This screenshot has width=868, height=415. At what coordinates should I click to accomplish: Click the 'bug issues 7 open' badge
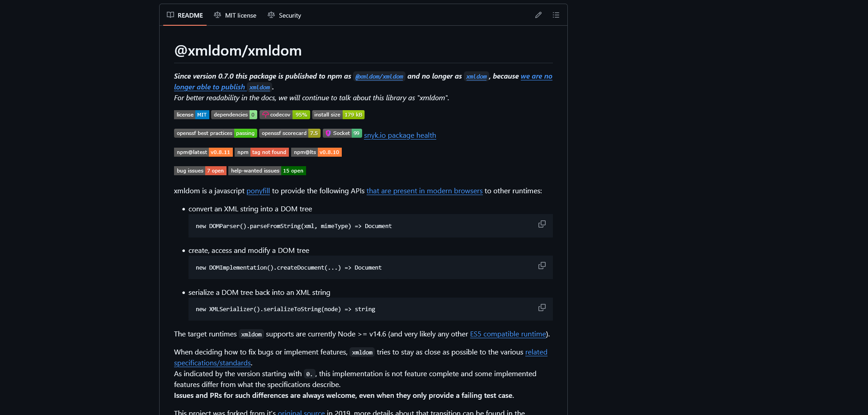[x=200, y=171]
